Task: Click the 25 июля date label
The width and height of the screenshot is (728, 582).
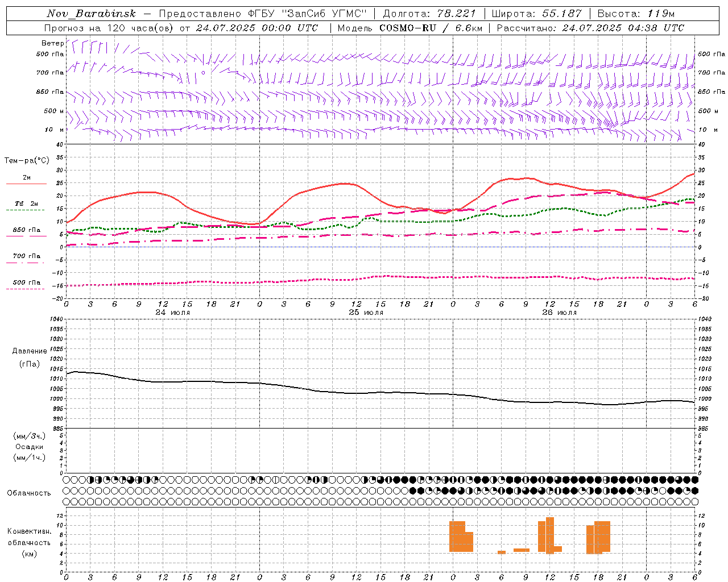Action: pos(366,313)
